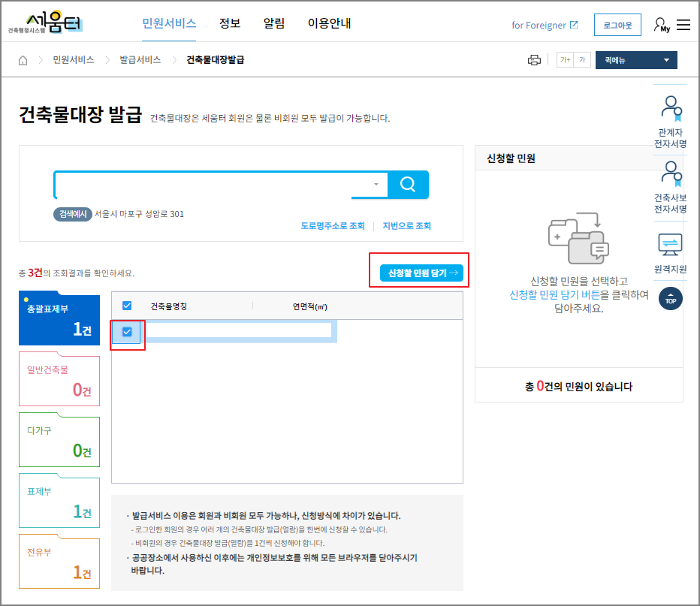Screen dimensions: 700x606
Task: Click the search magnifier icon
Action: [408, 184]
